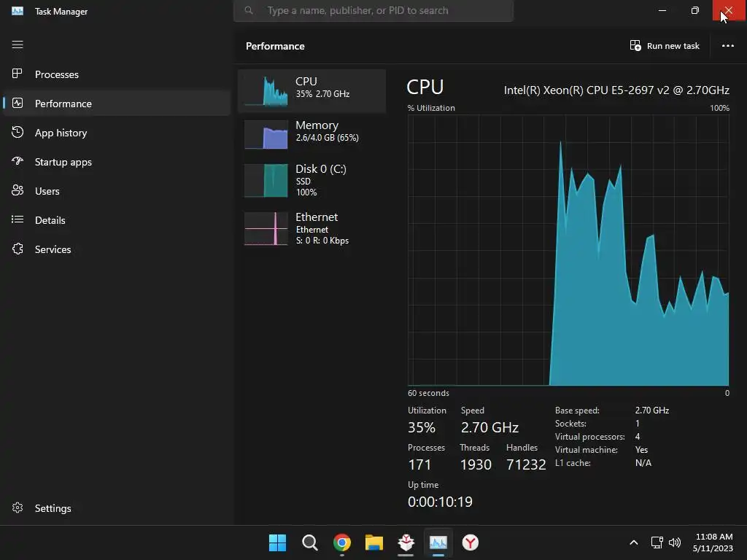Viewport: 747px width, 560px height.
Task: Toggle the hamburger navigation menu
Action: (x=18, y=44)
